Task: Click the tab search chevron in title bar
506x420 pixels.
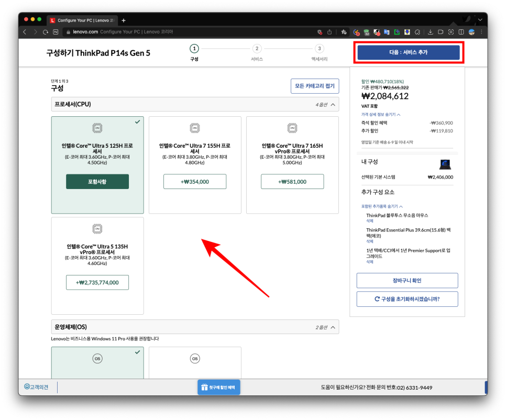Action: 480,20
